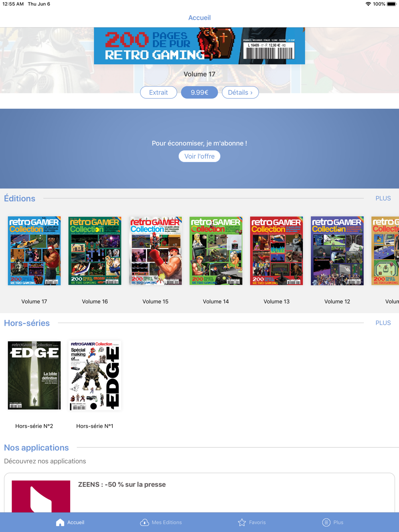The height and width of the screenshot is (532, 399).
Task: Tap the Plus menu circle icon
Action: 326,522
